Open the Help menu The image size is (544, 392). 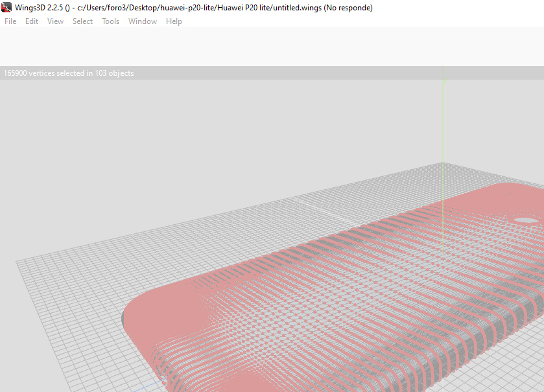[x=174, y=21]
